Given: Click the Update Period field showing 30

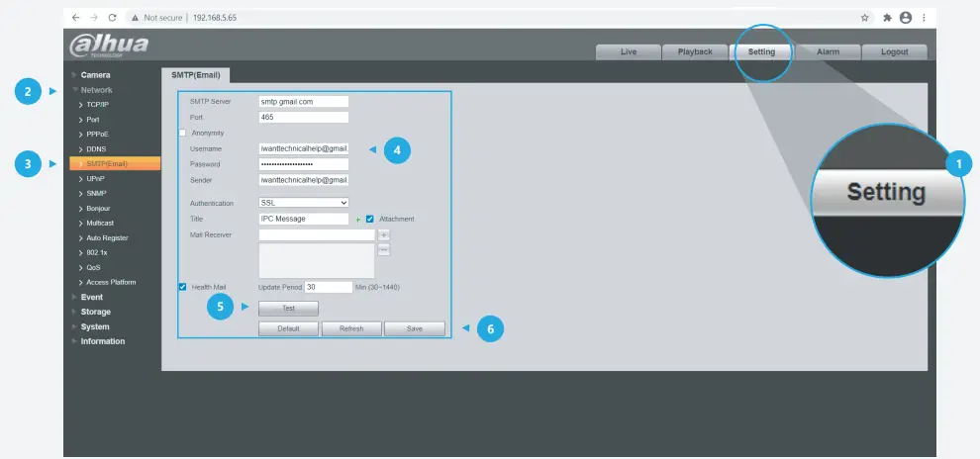Looking at the screenshot, I should [329, 287].
